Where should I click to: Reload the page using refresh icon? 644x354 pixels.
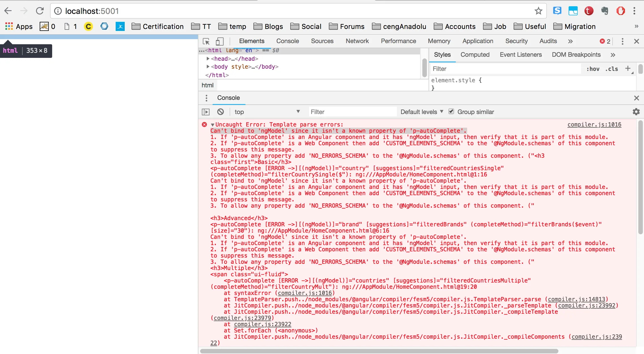pyautogui.click(x=40, y=11)
